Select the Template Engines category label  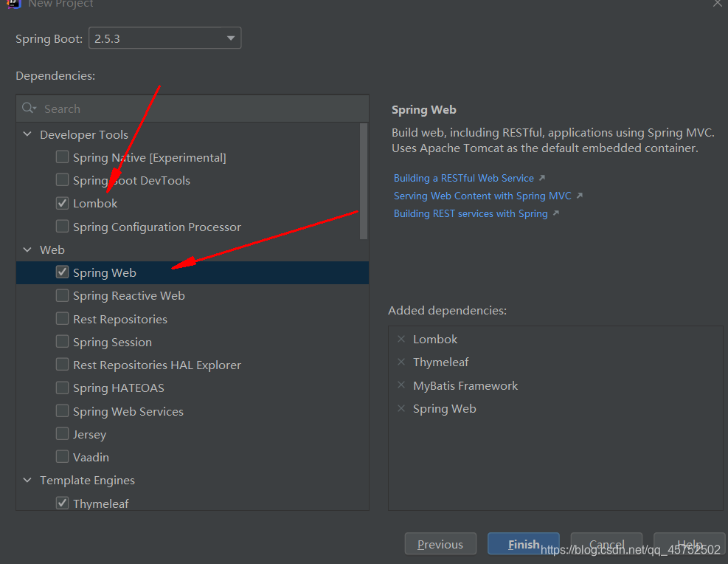[87, 481]
